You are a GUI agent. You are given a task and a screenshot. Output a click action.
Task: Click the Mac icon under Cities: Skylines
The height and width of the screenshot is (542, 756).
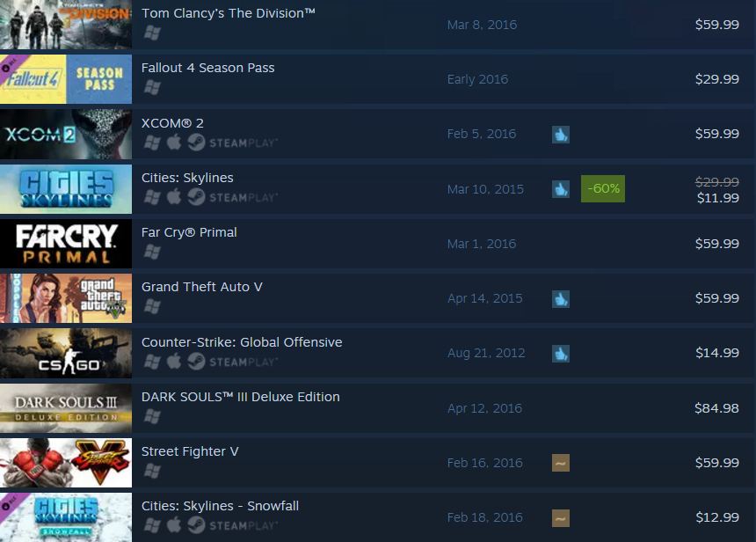tap(174, 196)
